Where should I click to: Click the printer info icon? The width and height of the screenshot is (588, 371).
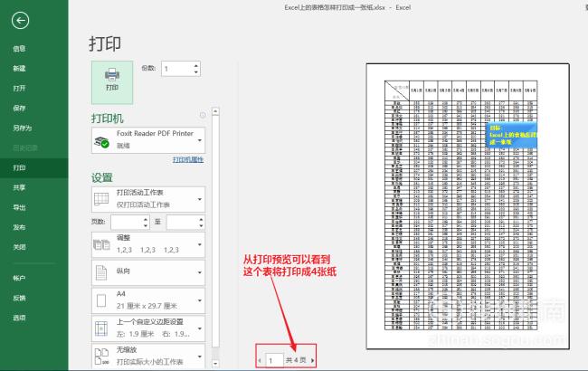(x=203, y=115)
